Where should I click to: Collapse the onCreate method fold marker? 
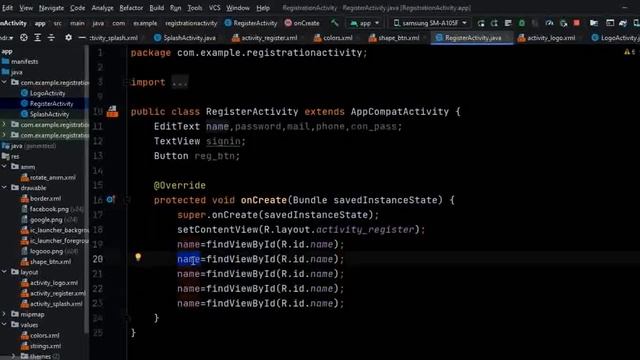click(127, 200)
